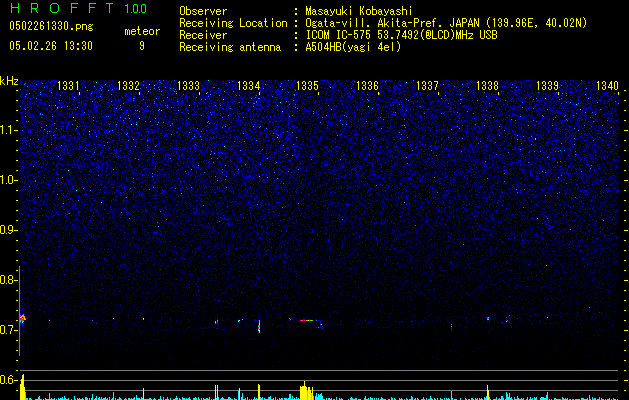629x400 pixels.
Task: Click the 1337 time axis marker
Action: pos(428,86)
